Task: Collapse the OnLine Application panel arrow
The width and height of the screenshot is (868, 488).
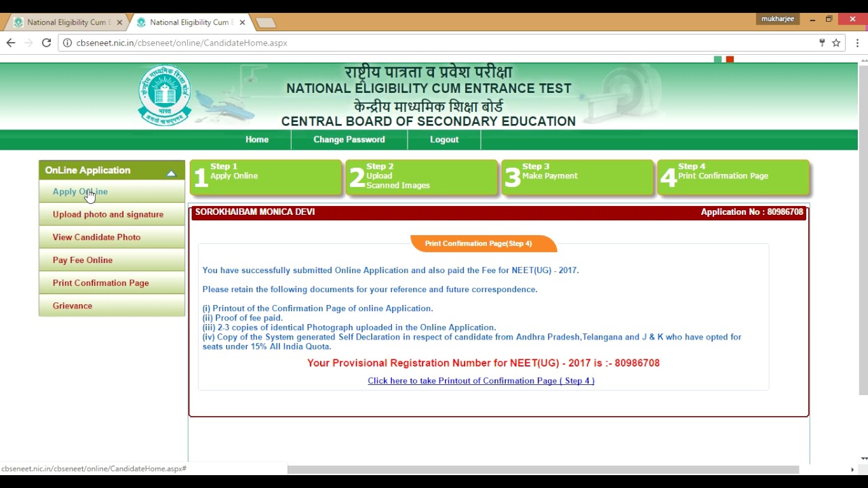Action: click(x=171, y=173)
